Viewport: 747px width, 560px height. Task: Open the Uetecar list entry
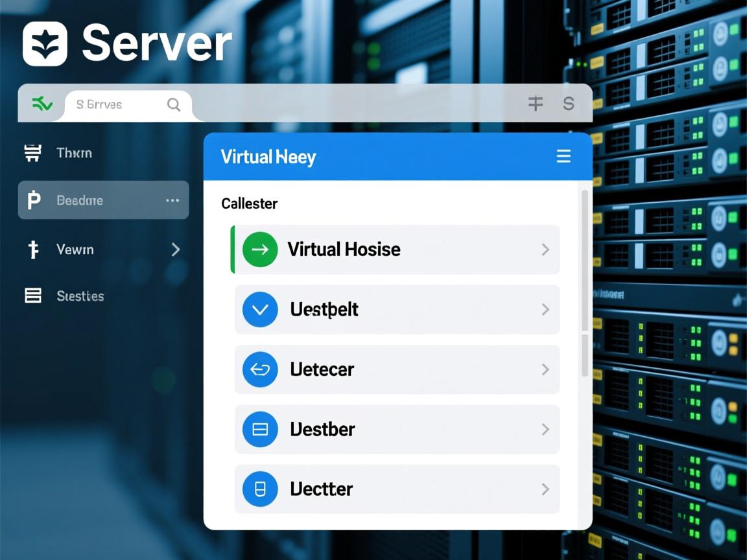[397, 369]
